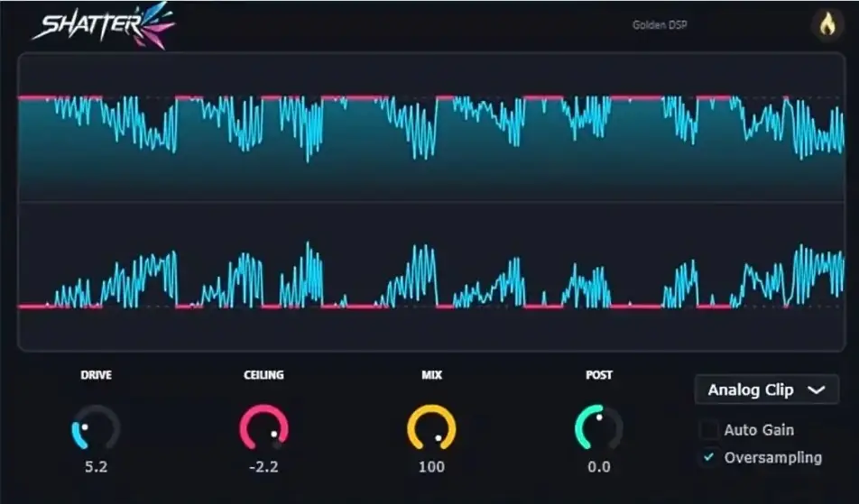Click the pink Ceiling knob
This screenshot has width=859, height=504.
click(264, 427)
